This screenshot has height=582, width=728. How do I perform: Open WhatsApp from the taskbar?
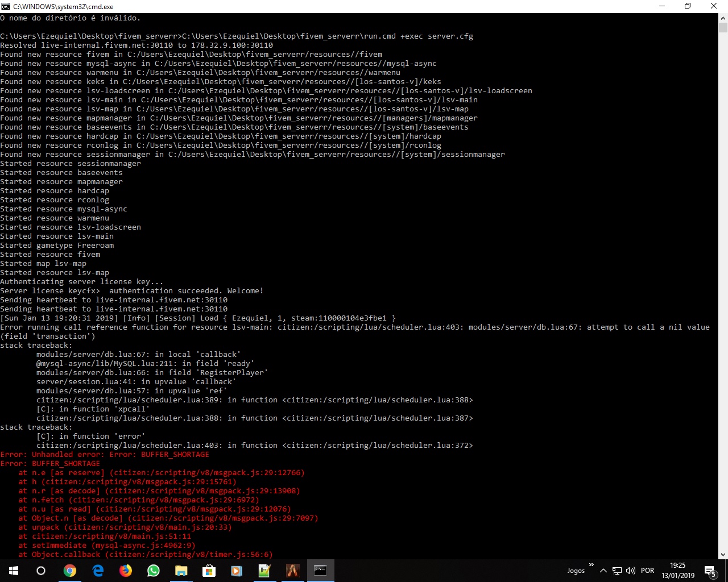click(154, 571)
